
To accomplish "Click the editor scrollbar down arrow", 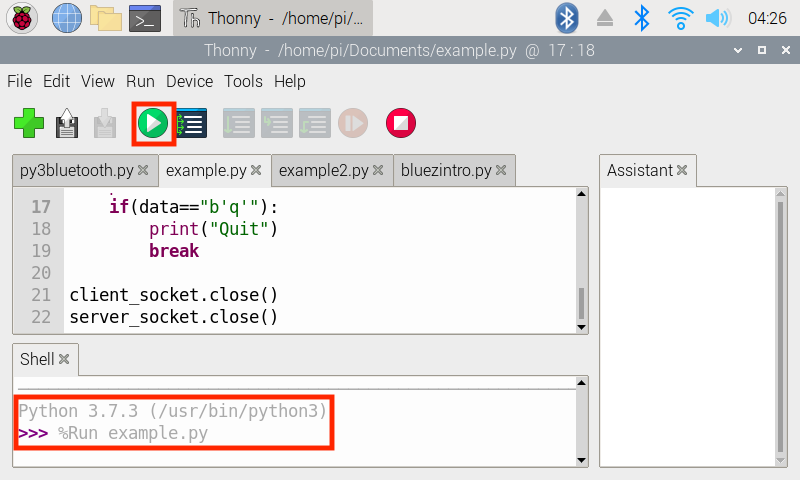I will click(581, 327).
